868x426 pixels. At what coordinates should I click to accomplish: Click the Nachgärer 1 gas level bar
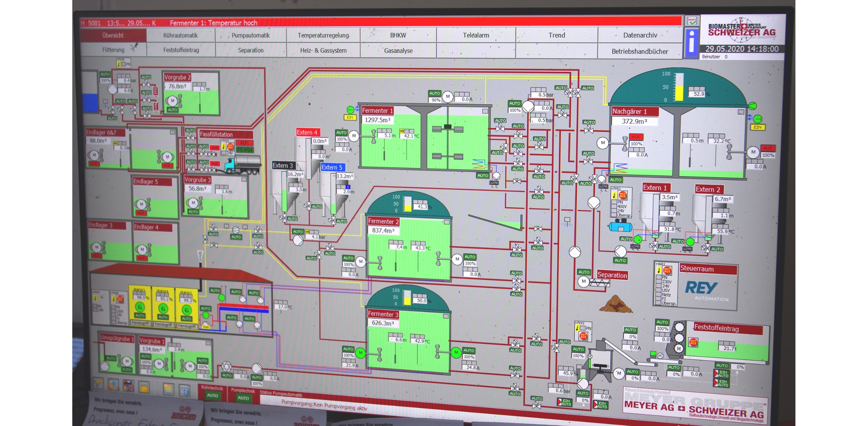click(x=679, y=87)
